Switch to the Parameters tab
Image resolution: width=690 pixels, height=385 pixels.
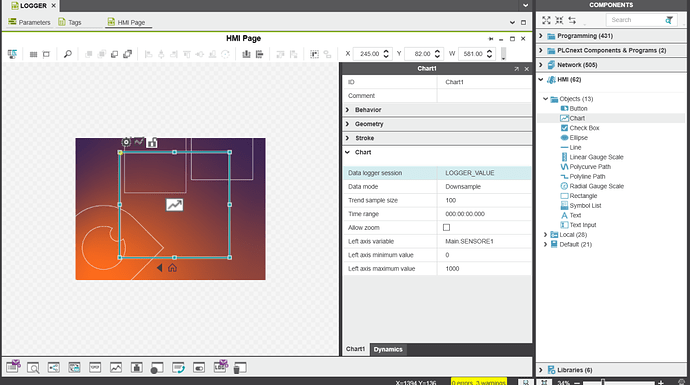(29, 22)
